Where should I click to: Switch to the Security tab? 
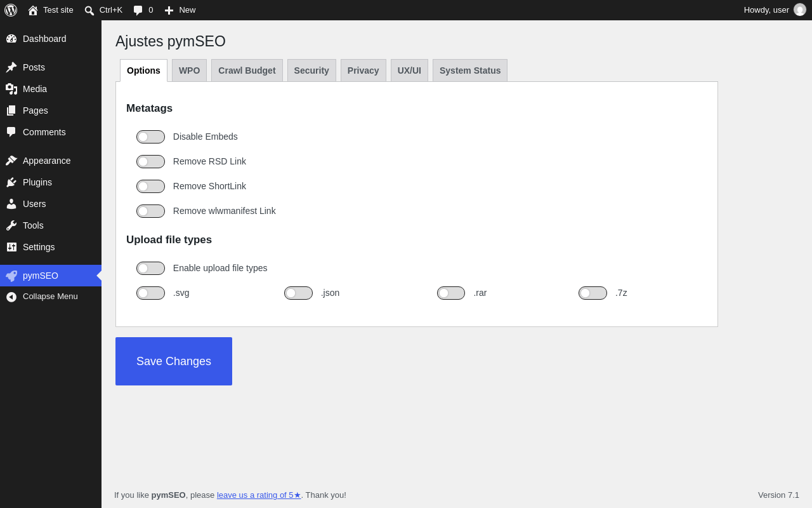point(311,70)
